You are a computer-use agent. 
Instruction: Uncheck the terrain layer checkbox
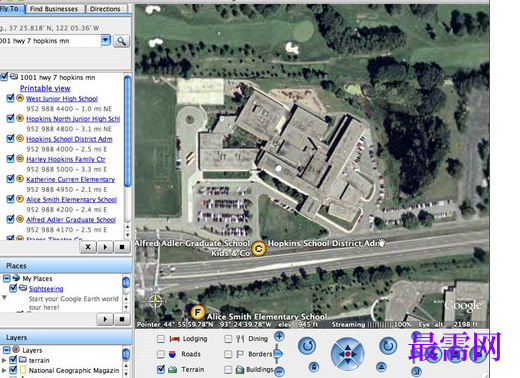[x=13, y=360]
